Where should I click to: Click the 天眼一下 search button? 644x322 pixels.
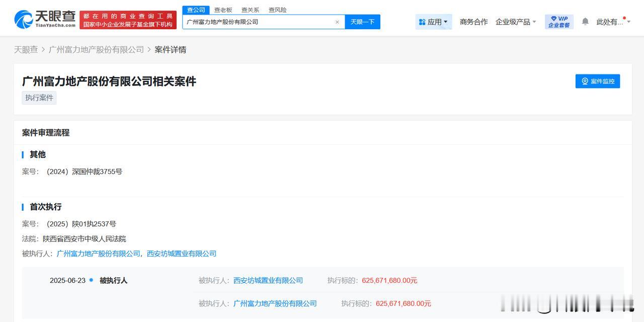point(362,22)
